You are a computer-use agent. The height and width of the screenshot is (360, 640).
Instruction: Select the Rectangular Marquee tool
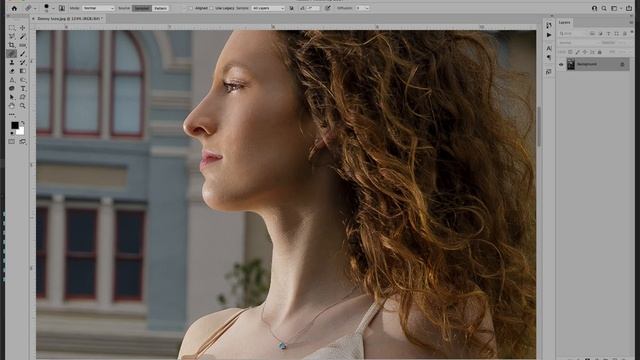(11, 28)
